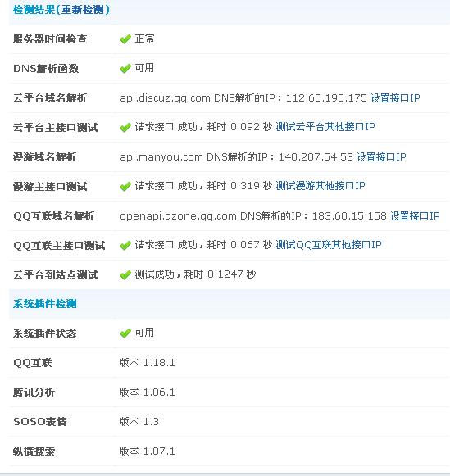Select the SOSO表情 plugin row label
This screenshot has width=450, height=476.
(40, 421)
